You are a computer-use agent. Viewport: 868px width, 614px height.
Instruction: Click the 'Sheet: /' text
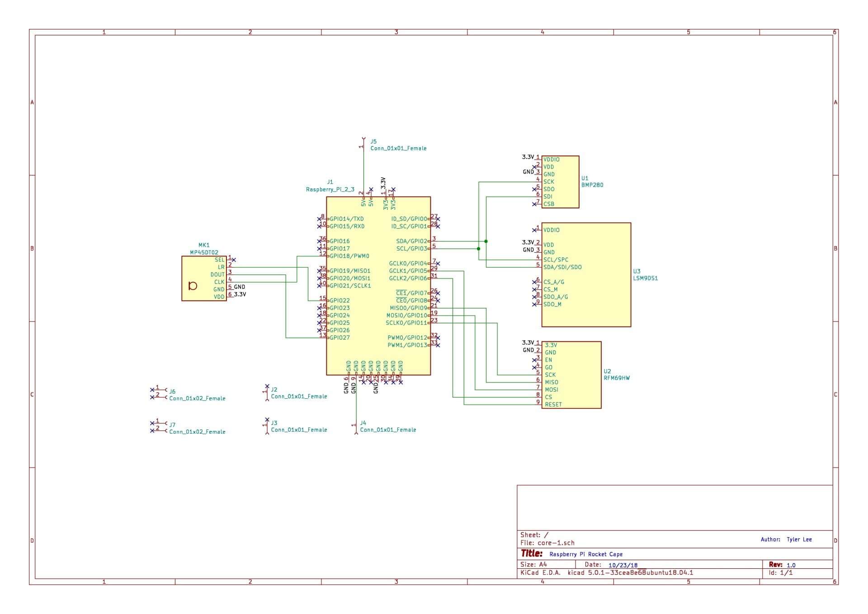point(534,535)
